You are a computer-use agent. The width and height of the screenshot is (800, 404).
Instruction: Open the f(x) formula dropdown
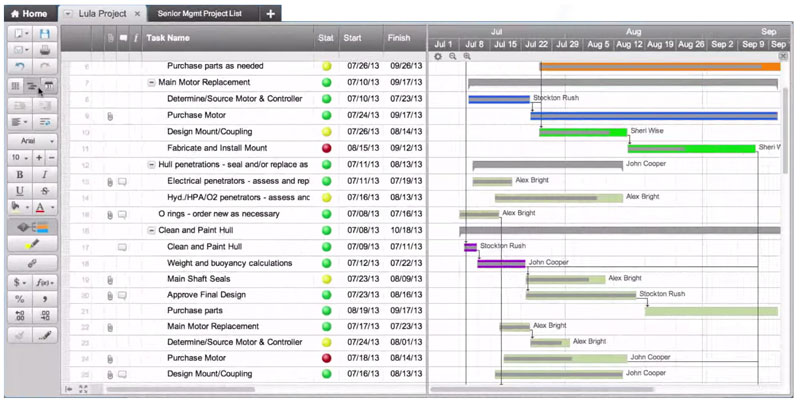pos(45,283)
